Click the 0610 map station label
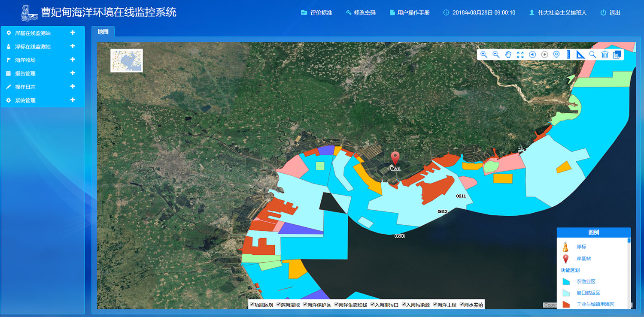This screenshot has width=644, height=317. [400, 236]
